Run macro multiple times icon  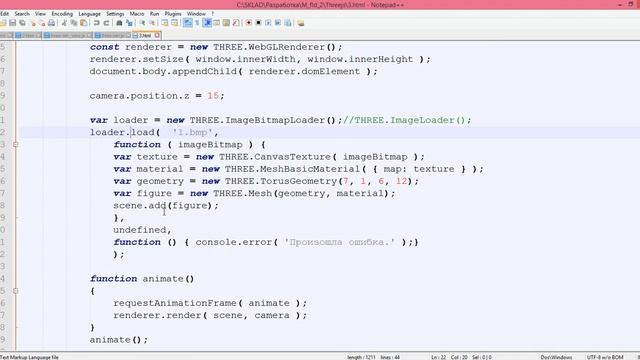(278, 23)
